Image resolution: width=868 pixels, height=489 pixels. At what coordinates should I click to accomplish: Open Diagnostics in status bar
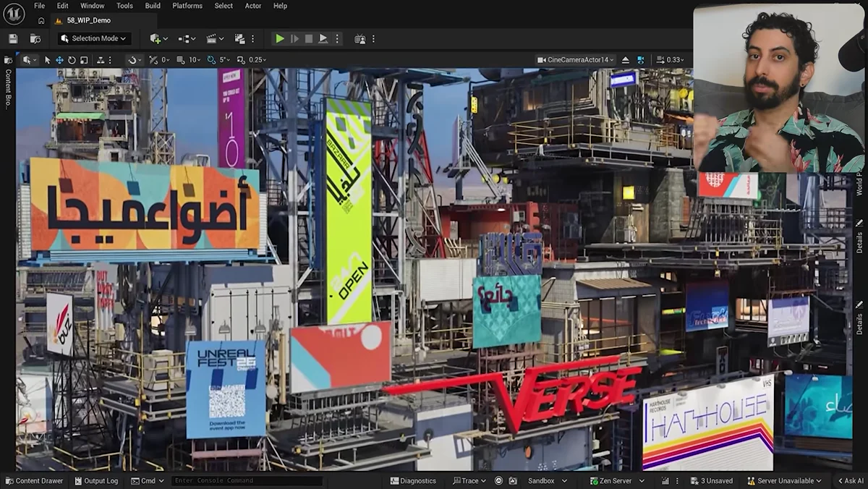413,480
